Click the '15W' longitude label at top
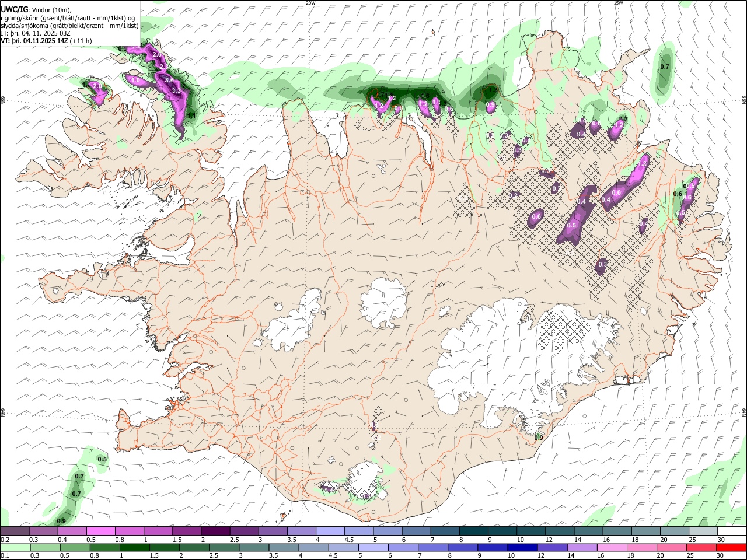The height and width of the screenshot is (560, 747). click(x=618, y=3)
